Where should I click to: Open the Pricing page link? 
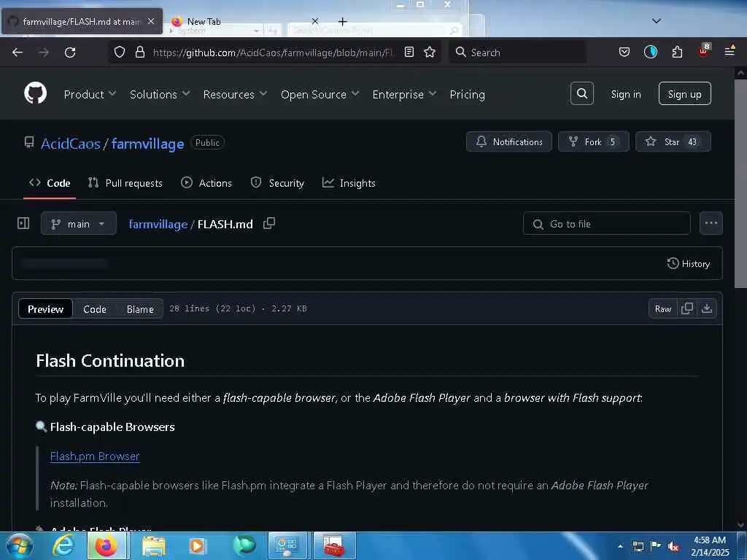click(467, 94)
